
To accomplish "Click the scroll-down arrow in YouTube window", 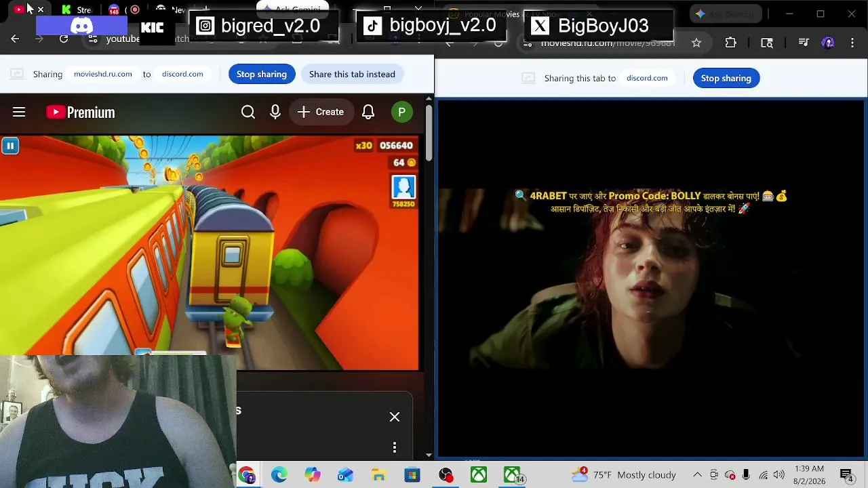I will coord(429,455).
